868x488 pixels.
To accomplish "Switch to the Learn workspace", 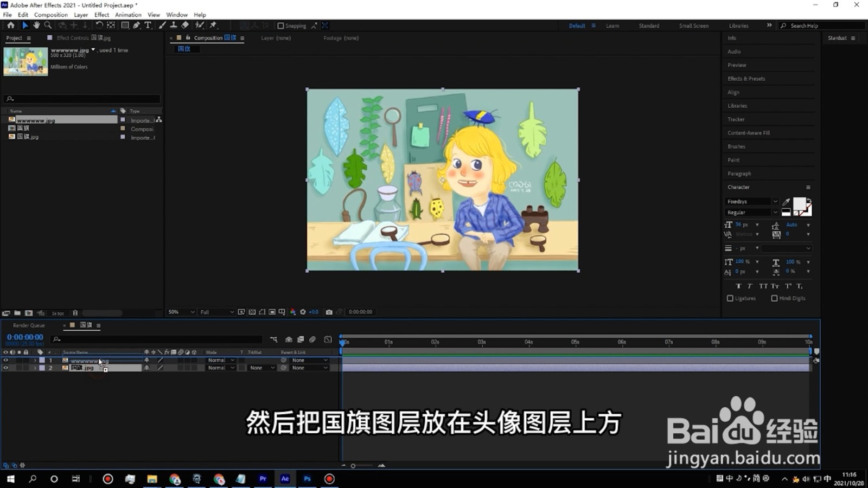I will 612,25.
